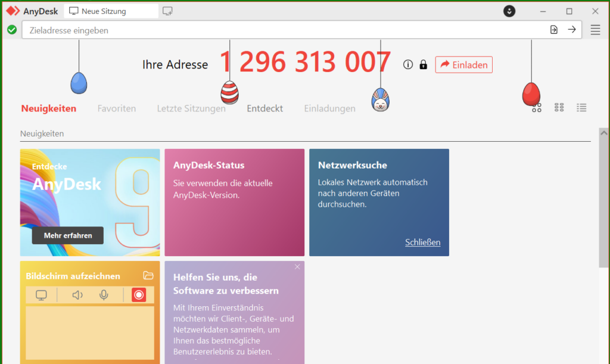Click the file transfer icon in address bar

tap(553, 30)
